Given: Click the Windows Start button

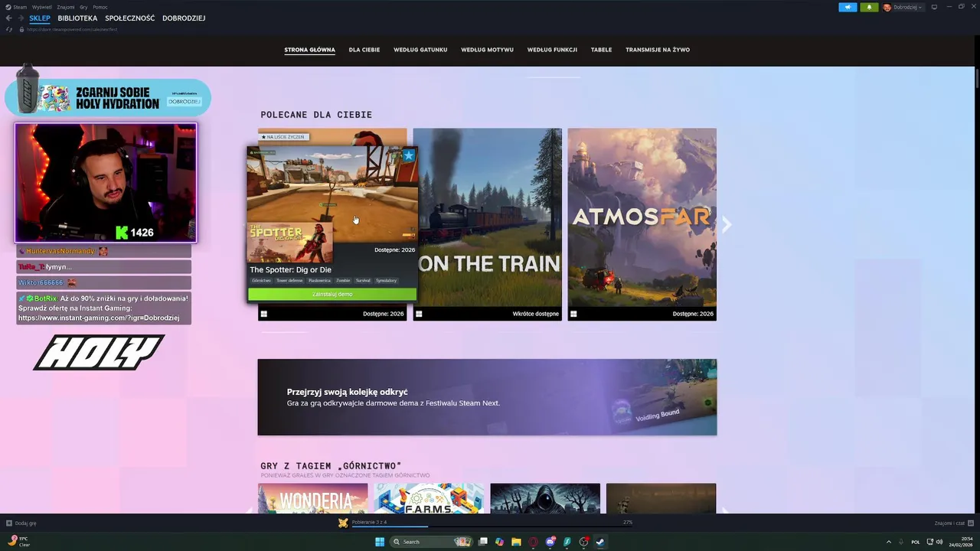Looking at the screenshot, I should coord(380,542).
